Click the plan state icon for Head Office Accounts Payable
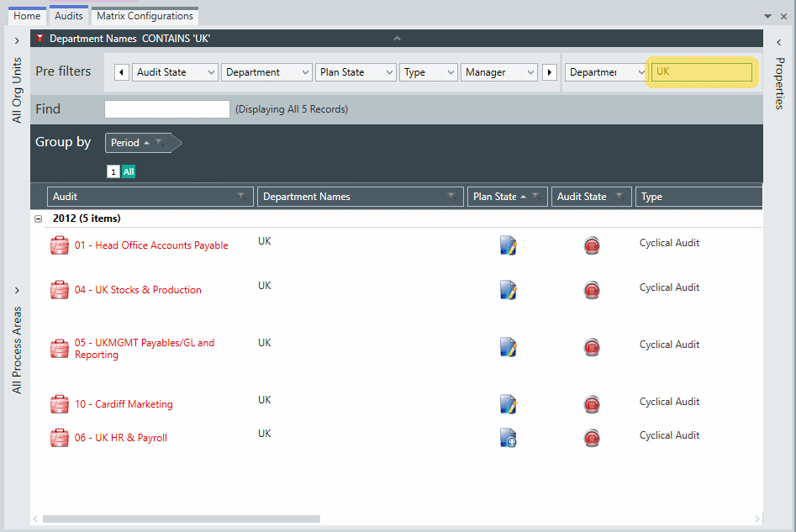Screen dimensions: 796x532 tap(509, 245)
